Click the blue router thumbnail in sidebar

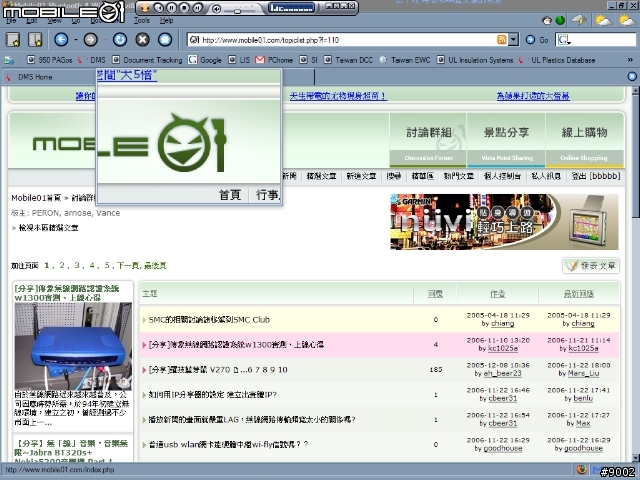pos(73,346)
